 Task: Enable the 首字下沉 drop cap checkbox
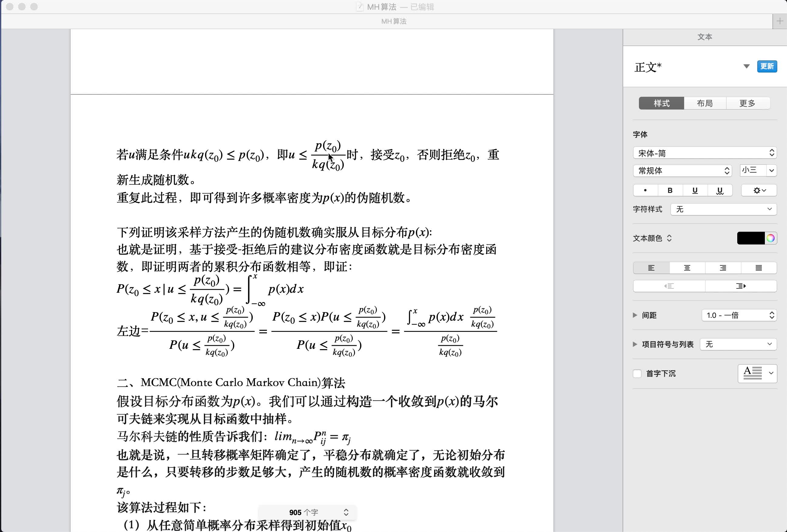click(637, 373)
